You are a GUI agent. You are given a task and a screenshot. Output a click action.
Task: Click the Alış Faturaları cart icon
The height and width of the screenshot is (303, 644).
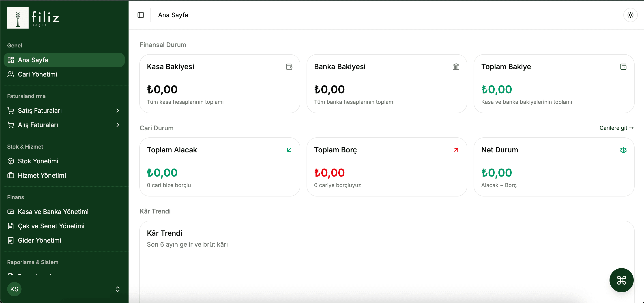(x=11, y=125)
